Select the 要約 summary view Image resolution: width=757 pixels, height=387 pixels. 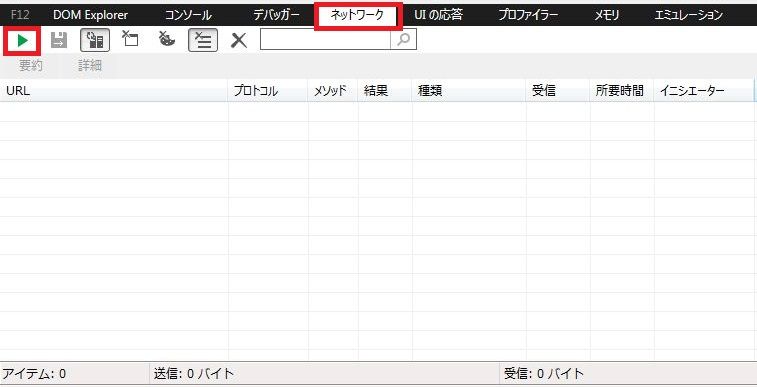[x=31, y=66]
